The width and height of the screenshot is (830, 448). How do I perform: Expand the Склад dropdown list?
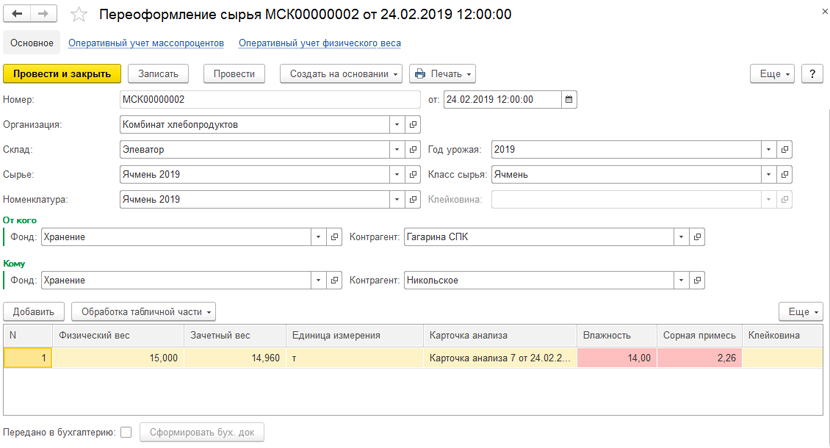397,149
